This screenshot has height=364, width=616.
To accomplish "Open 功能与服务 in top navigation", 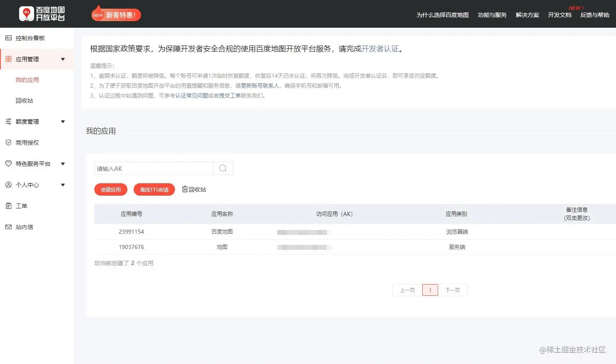I will (492, 15).
